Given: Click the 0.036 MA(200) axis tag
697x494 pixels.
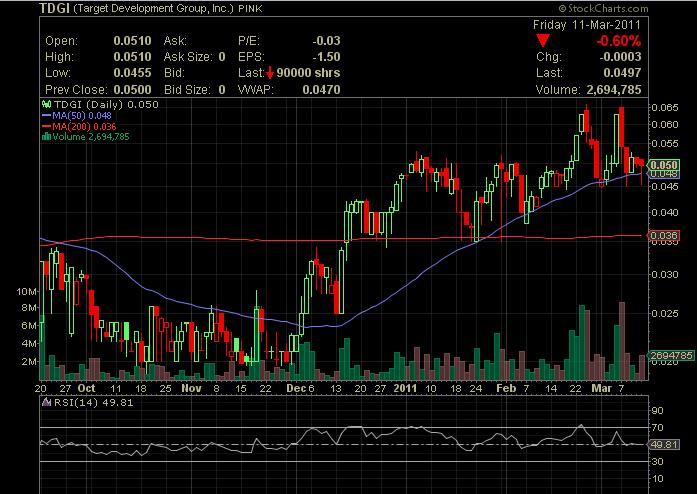Looking at the screenshot, I should (664, 235).
